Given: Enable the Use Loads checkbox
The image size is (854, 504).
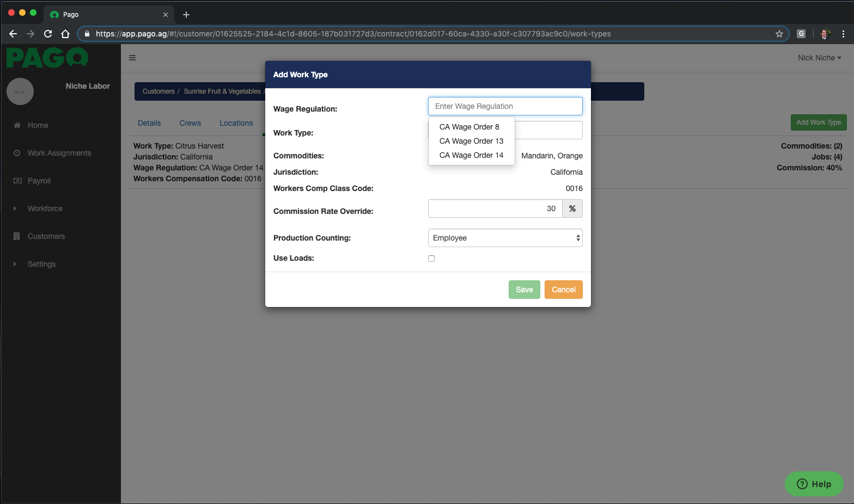Looking at the screenshot, I should click(431, 259).
